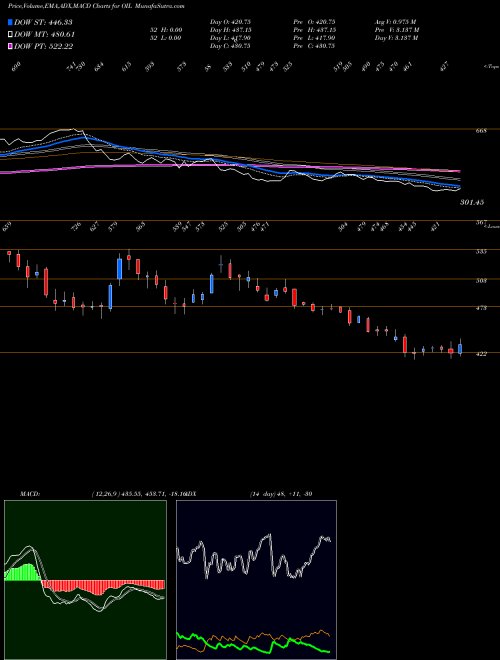Click the chart title mentioning MunafaSutra.com

coord(96,6)
